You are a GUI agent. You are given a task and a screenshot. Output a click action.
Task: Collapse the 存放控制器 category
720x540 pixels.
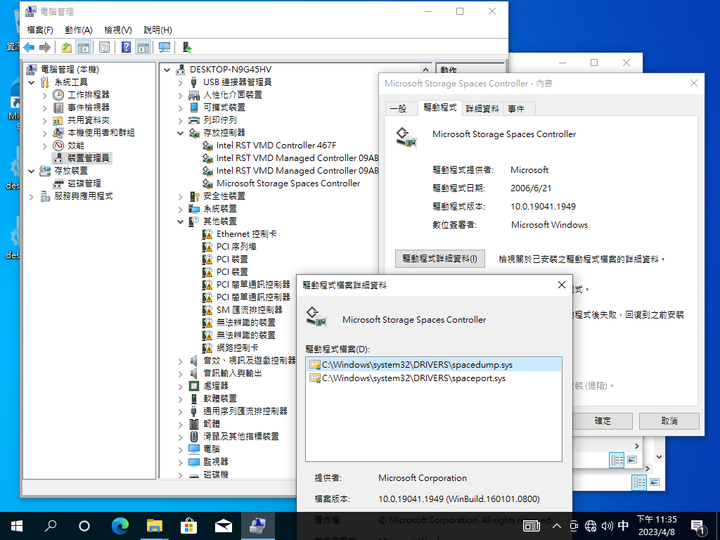[180, 133]
